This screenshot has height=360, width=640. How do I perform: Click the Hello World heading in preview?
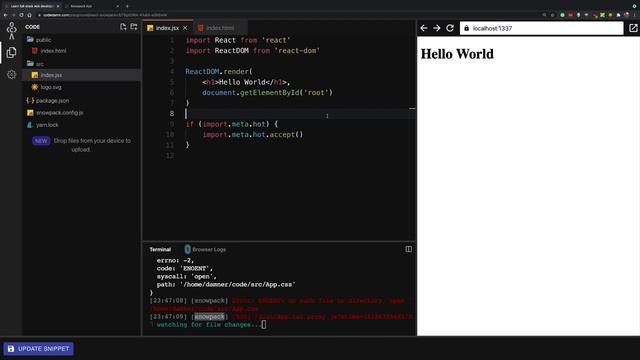pyautogui.click(x=457, y=54)
